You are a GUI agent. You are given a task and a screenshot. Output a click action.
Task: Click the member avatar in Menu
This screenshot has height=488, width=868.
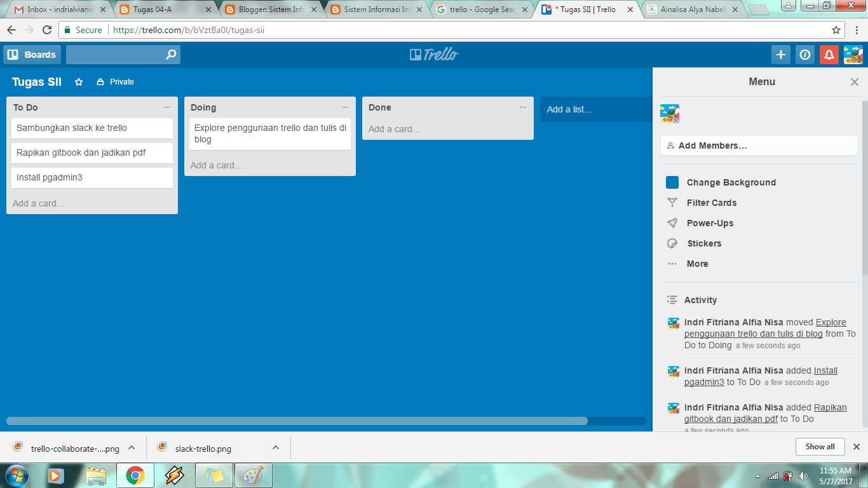pos(670,114)
